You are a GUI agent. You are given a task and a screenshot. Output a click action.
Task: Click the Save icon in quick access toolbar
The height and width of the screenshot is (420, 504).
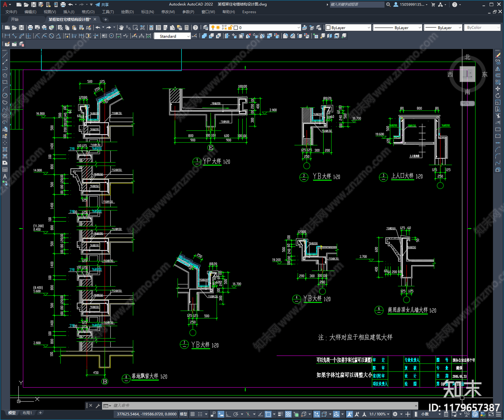[x=34, y=4]
